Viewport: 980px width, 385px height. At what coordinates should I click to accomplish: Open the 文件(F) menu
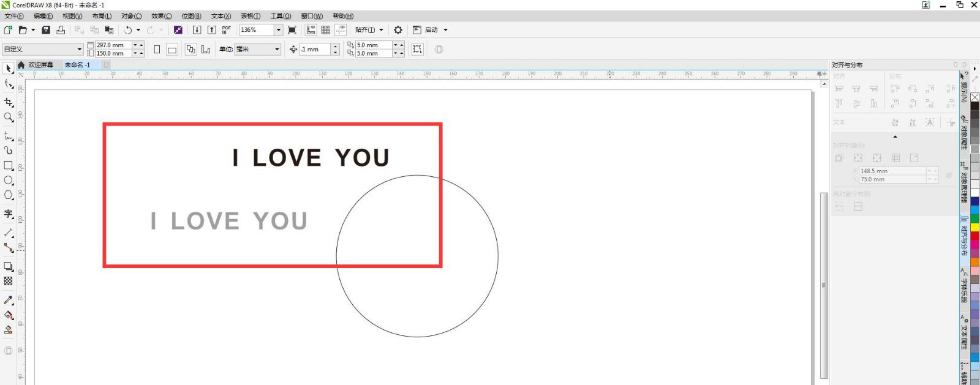click(14, 16)
